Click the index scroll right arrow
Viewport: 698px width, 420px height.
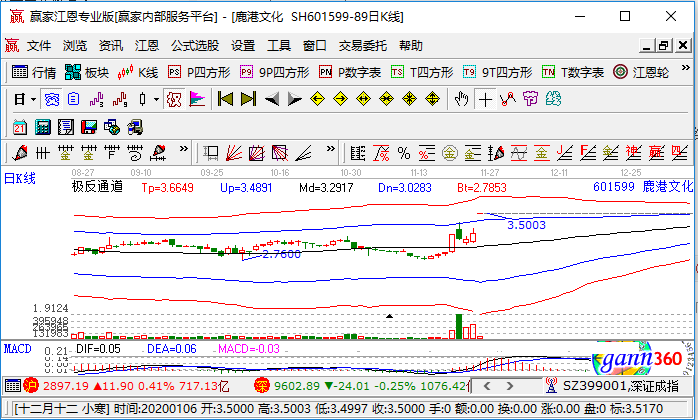click(510, 386)
